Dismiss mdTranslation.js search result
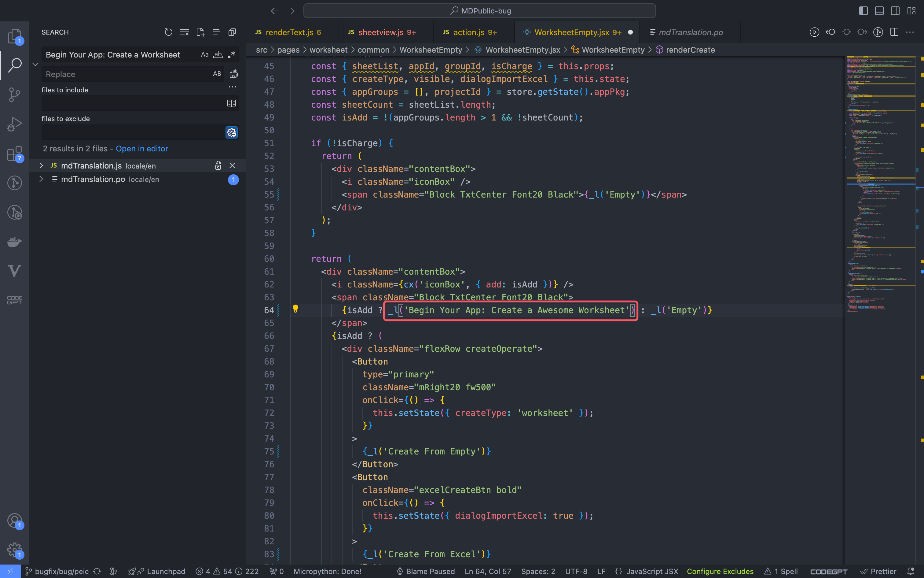 tap(232, 165)
